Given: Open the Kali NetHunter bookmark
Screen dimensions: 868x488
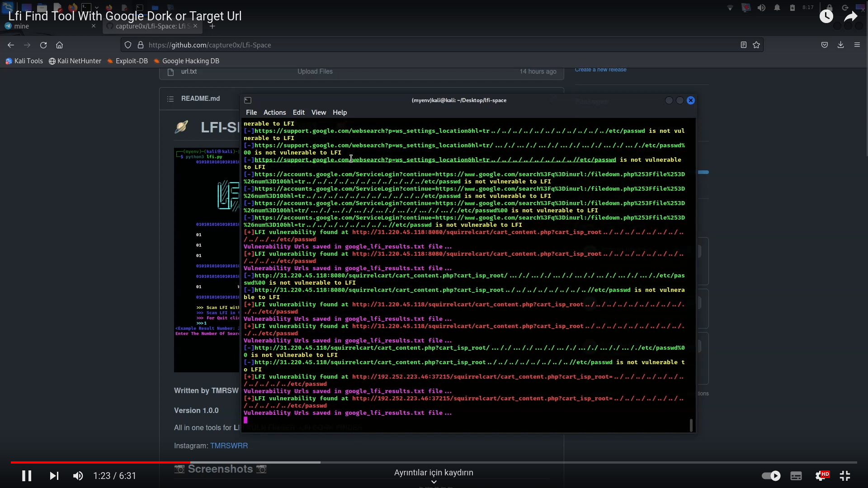Looking at the screenshot, I should click(75, 61).
